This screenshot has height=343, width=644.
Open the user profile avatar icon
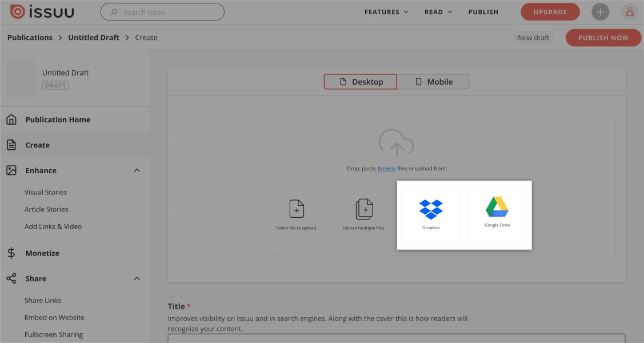pos(629,12)
